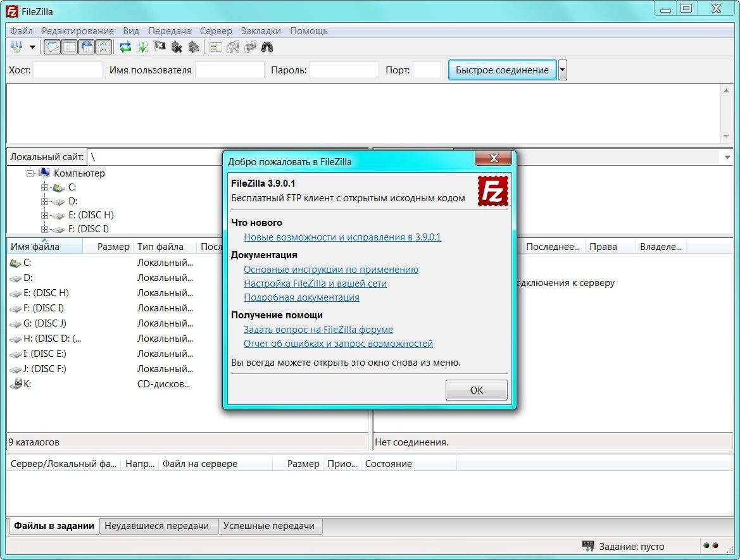The image size is (740, 560).
Task: Toggle processing of the transfer queue
Action: [x=142, y=47]
